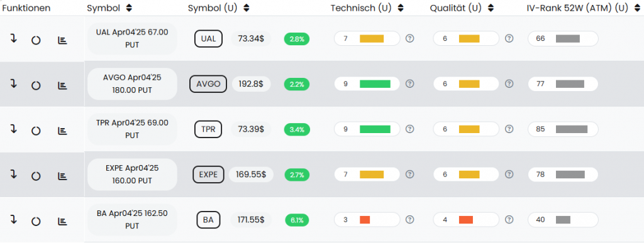Screen dimensions: 644x243
Task: Open the chart icon in the UAL row
Action: 62,40
